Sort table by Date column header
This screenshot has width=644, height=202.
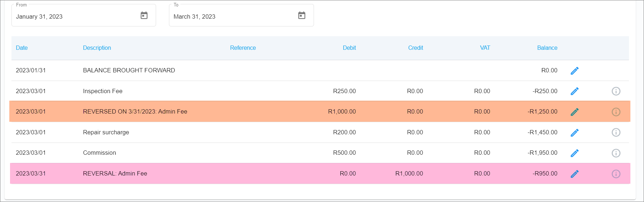pos(22,48)
